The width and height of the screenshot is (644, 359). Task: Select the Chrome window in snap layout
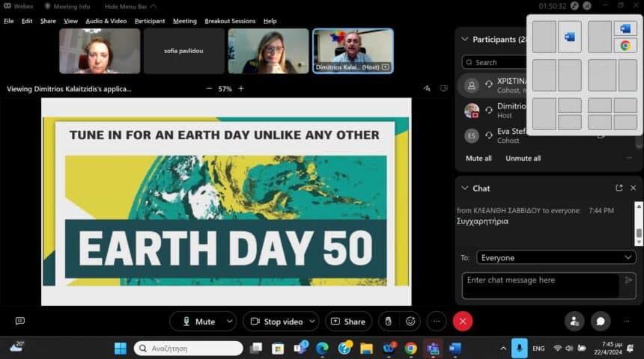tap(625, 46)
